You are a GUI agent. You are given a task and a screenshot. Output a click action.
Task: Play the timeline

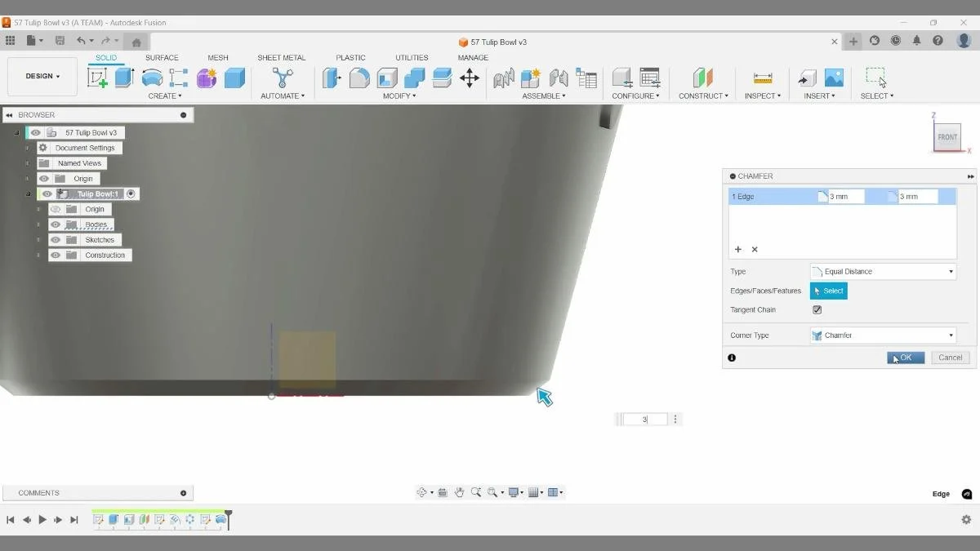42,519
